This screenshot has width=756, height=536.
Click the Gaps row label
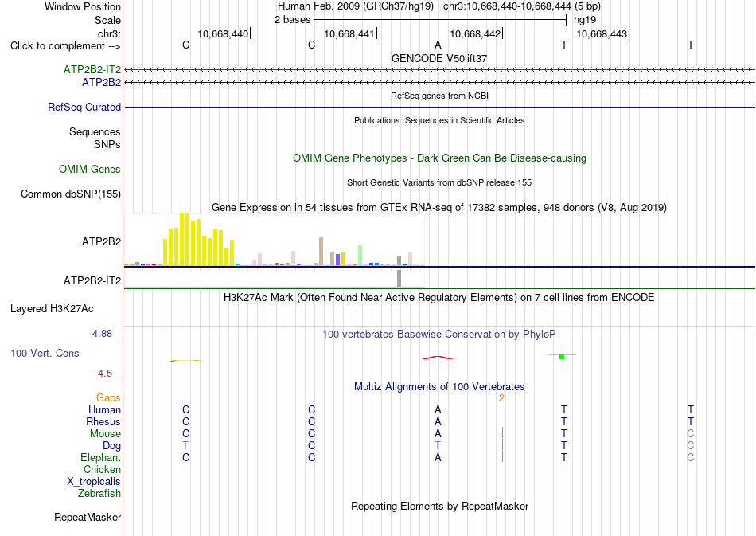[x=108, y=398]
